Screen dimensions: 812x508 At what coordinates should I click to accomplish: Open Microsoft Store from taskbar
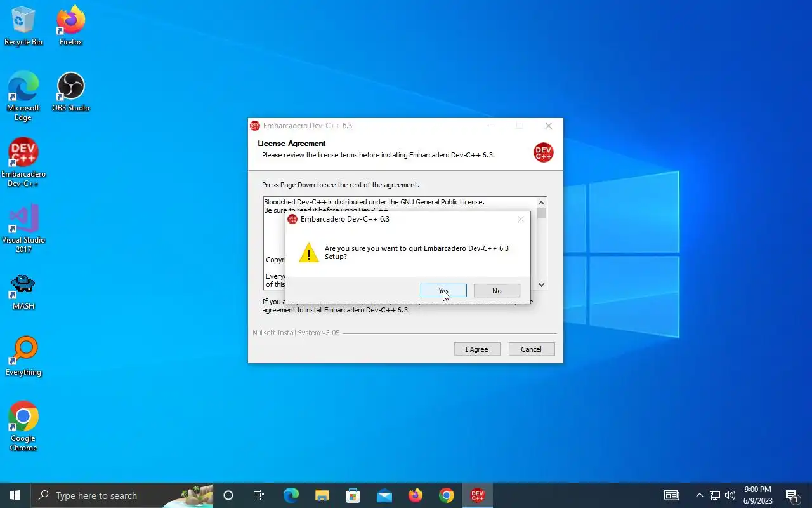[353, 495]
